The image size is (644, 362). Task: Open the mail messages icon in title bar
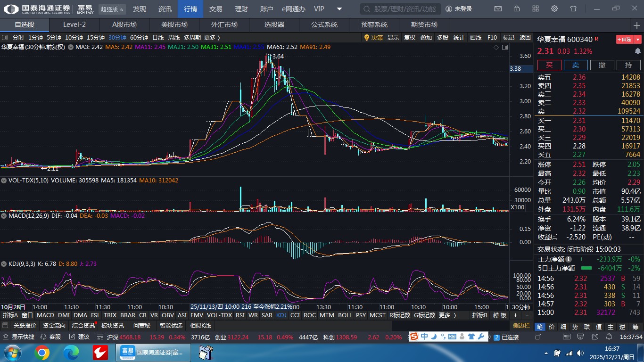(x=498, y=9)
